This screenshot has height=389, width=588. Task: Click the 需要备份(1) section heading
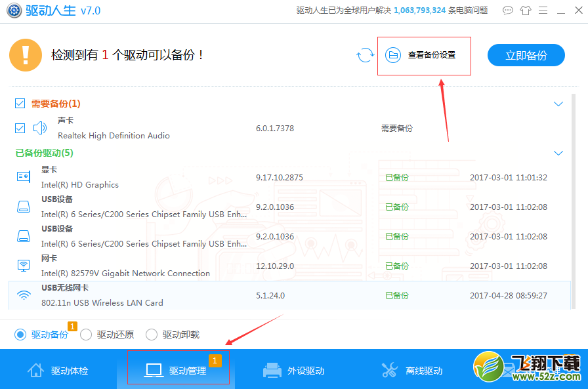[x=56, y=104]
